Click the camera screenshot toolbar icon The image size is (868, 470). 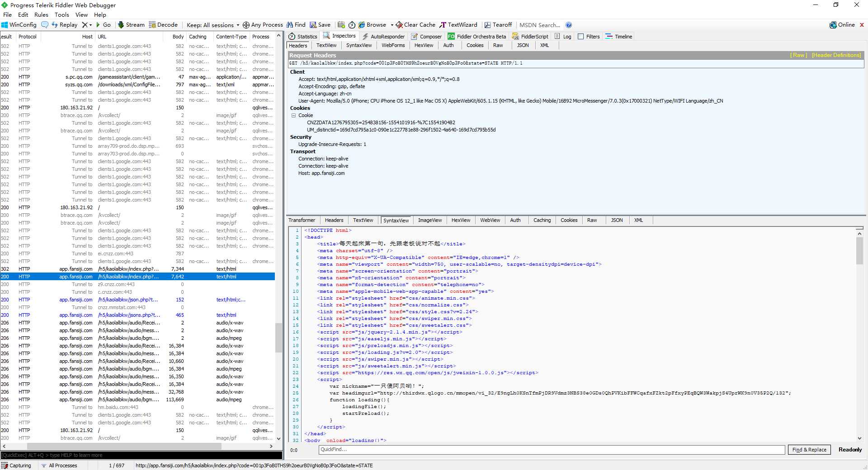point(341,25)
